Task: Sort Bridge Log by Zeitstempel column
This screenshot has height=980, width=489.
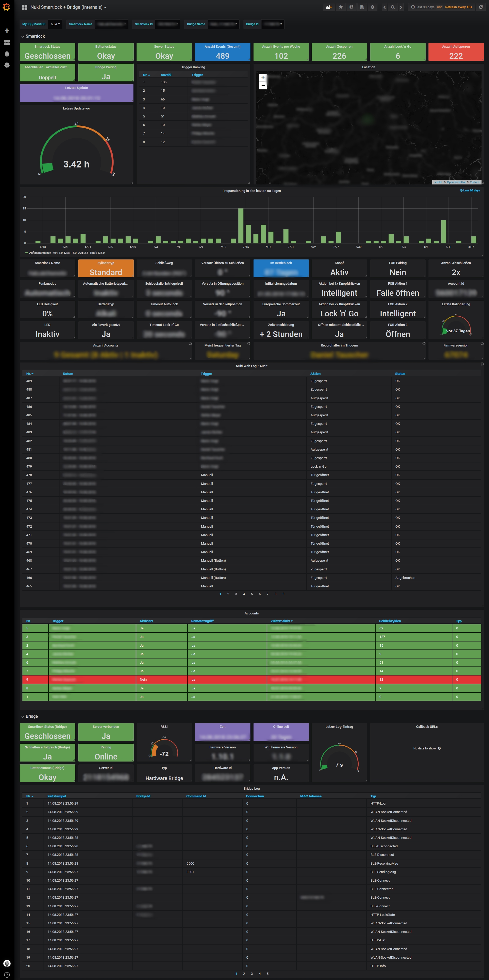Action: tap(57, 796)
